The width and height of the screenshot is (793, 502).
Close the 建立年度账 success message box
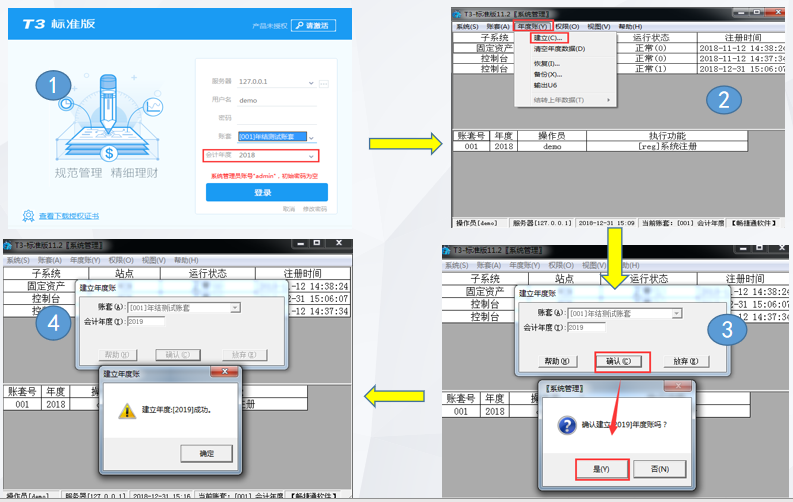[x=225, y=372]
